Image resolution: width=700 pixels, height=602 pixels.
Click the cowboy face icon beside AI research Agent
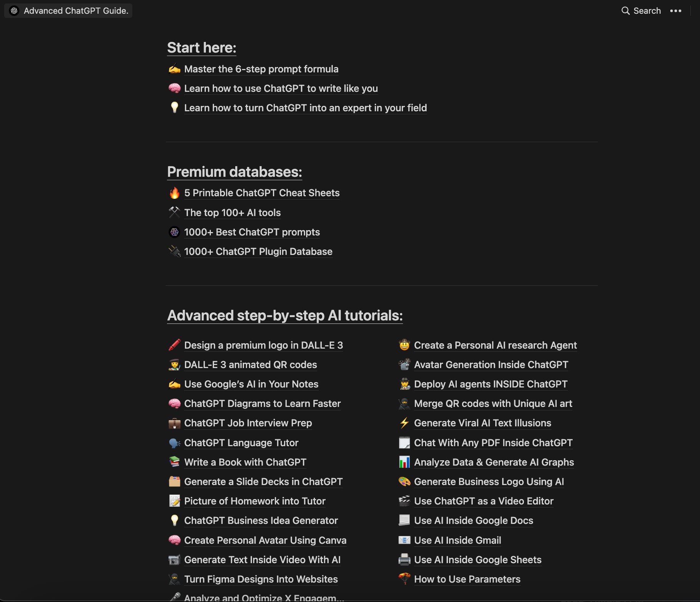coord(405,345)
